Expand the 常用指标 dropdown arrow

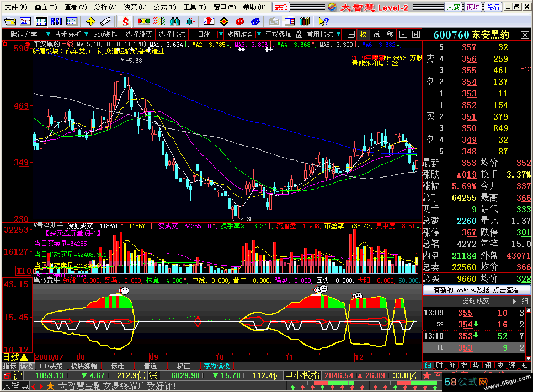pos(338,34)
